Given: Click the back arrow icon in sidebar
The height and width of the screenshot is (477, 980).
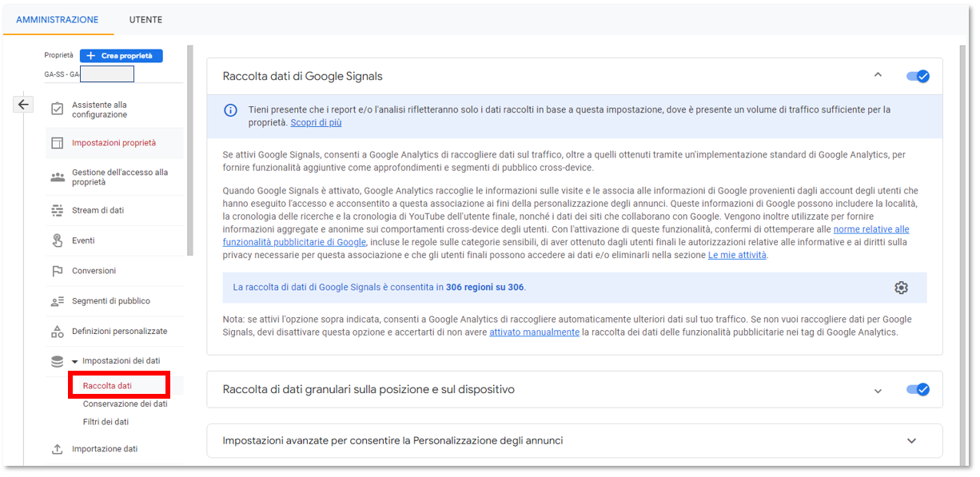Looking at the screenshot, I should (24, 104).
